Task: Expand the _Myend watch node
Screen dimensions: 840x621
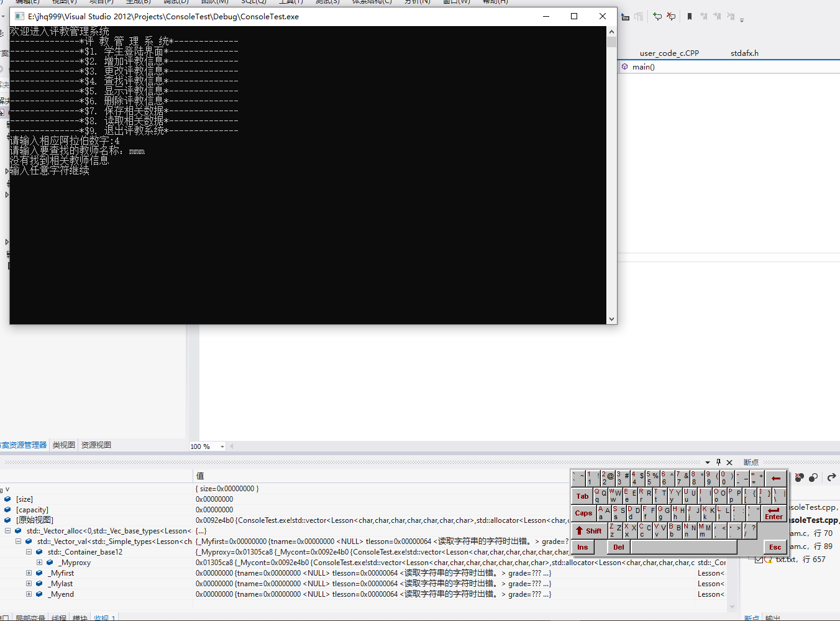Action: click(29, 594)
